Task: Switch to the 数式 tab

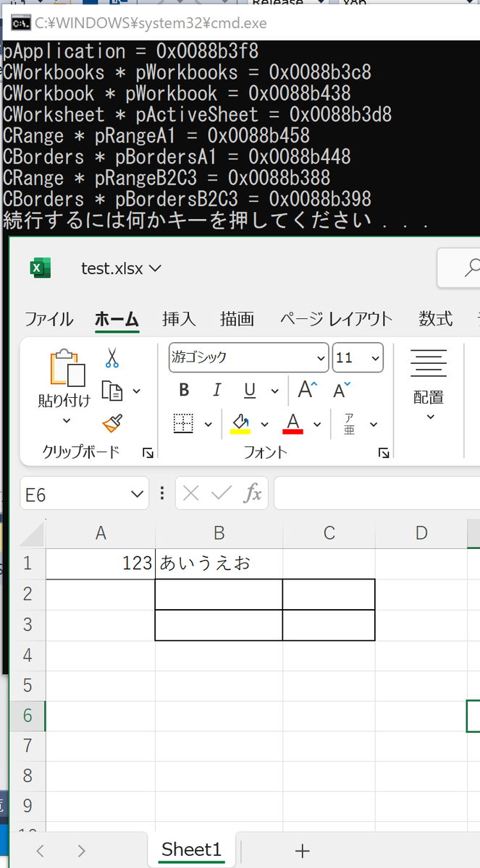Action: [436, 318]
